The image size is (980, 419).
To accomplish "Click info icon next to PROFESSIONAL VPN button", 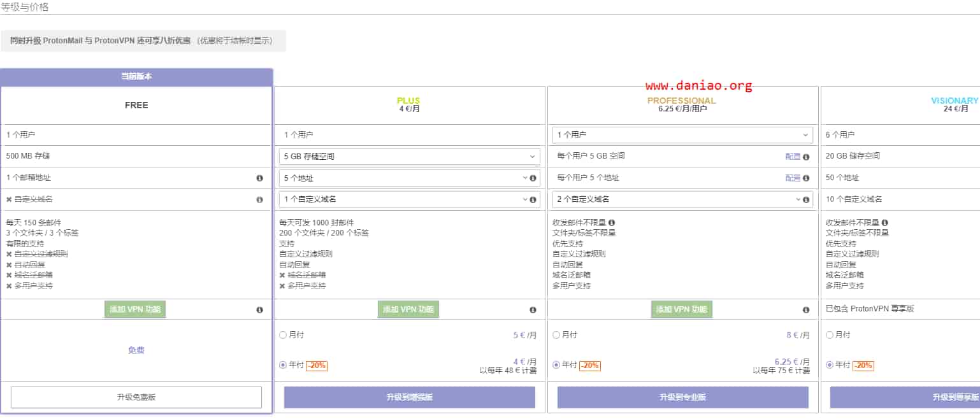I will [x=806, y=310].
